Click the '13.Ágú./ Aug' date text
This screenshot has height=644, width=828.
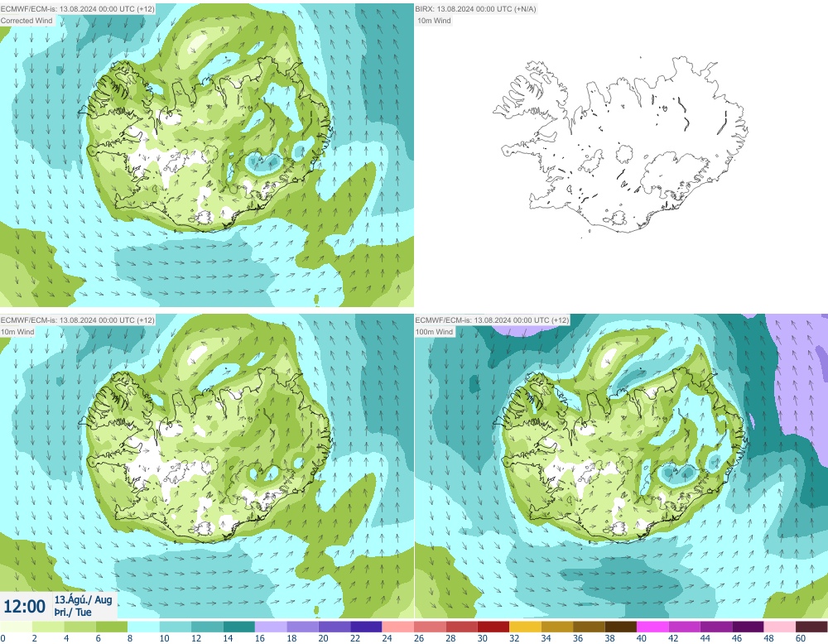(x=83, y=599)
